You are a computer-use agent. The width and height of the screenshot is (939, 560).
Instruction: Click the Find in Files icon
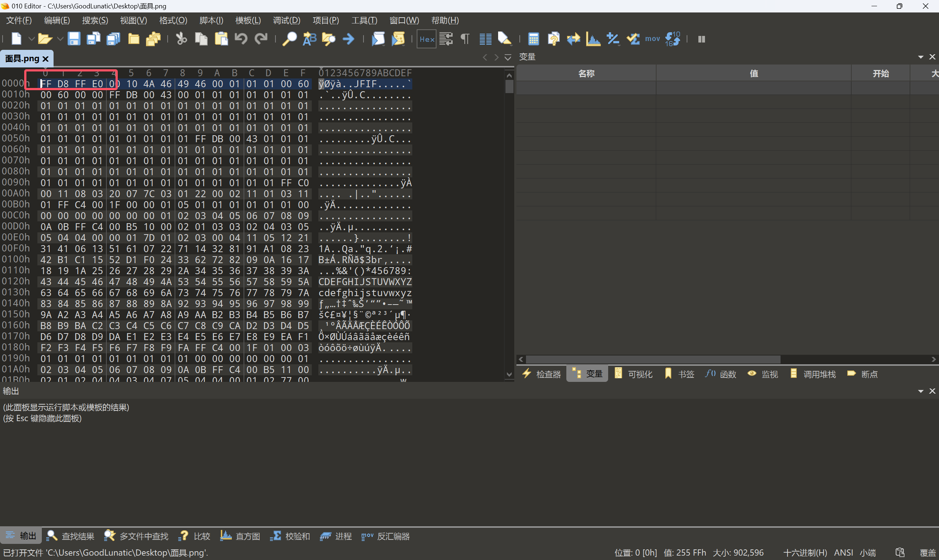click(329, 39)
